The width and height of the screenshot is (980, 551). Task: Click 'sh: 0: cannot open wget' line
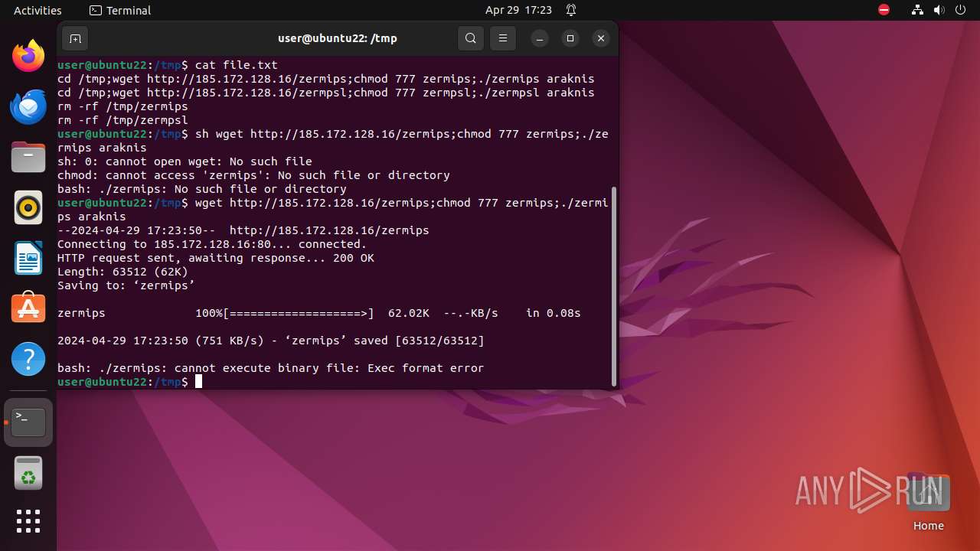[x=185, y=161]
